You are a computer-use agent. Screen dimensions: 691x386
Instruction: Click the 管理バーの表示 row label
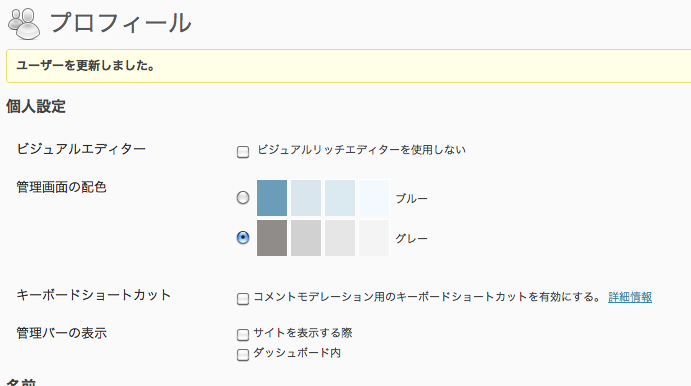[x=62, y=333]
